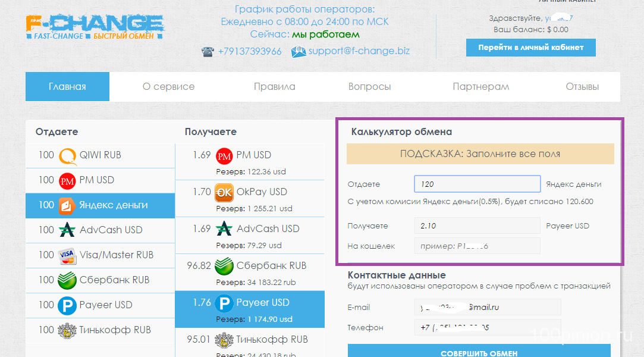Click the rate 95.01 for Тинькофф RUB
This screenshot has width=644, height=357.
[199, 340]
